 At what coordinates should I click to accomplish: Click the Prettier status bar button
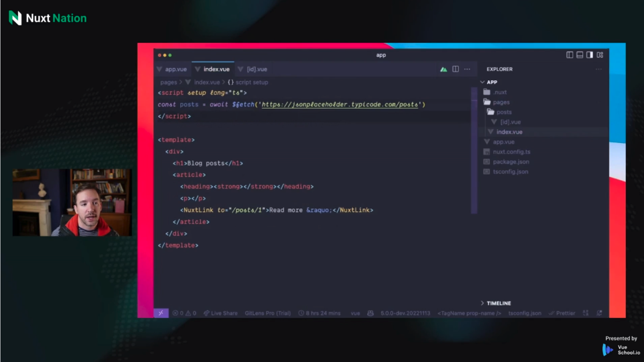pos(562,313)
